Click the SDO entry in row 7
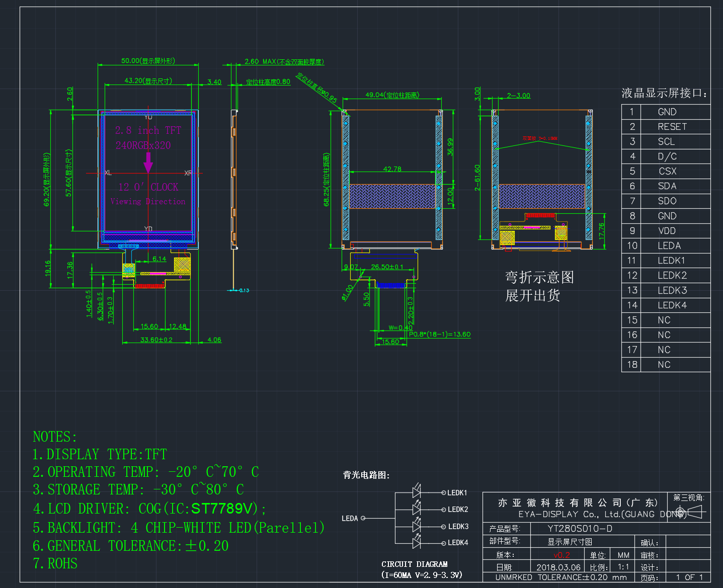 point(667,201)
